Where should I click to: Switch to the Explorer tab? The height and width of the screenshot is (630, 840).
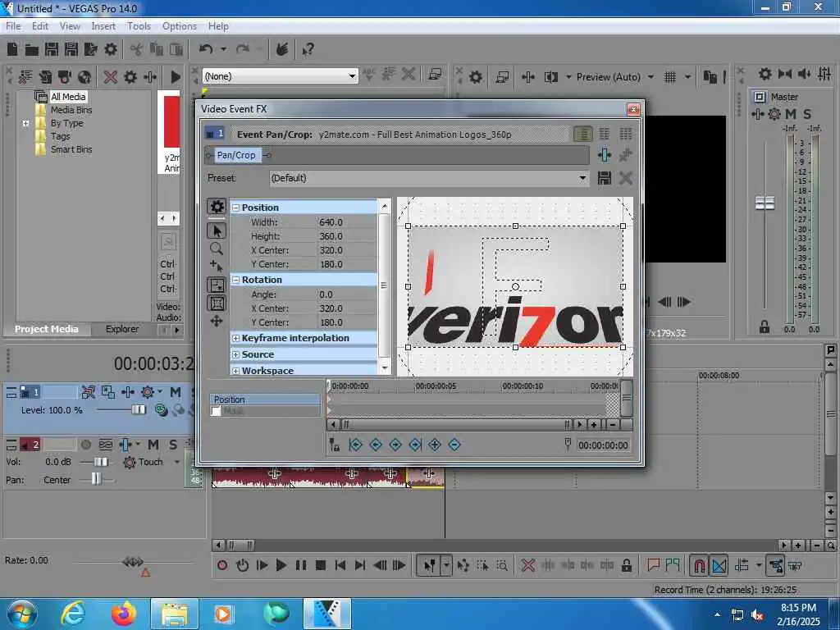[x=122, y=329]
